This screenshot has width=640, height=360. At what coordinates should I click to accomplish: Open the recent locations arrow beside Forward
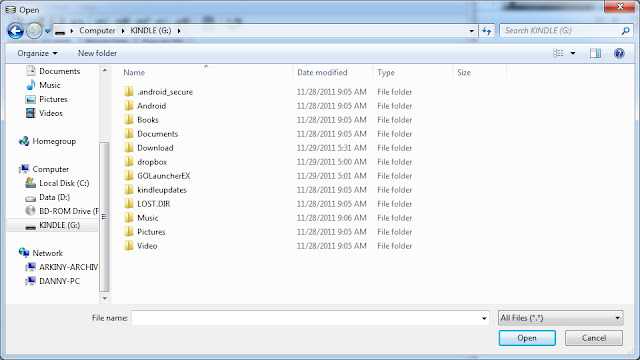(x=48, y=31)
